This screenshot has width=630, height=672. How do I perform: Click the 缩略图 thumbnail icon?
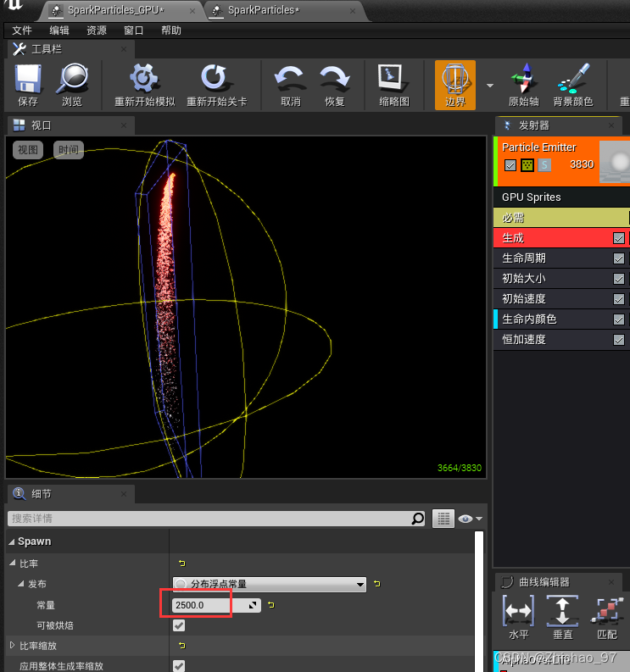[394, 79]
